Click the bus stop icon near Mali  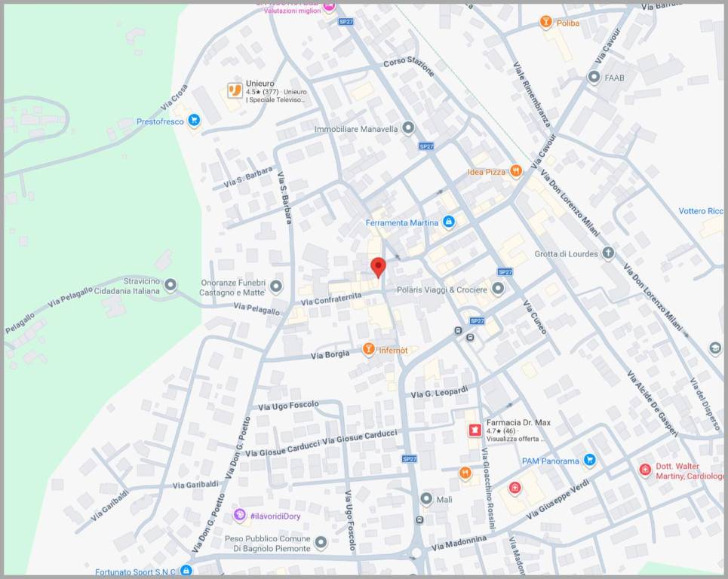(x=419, y=519)
